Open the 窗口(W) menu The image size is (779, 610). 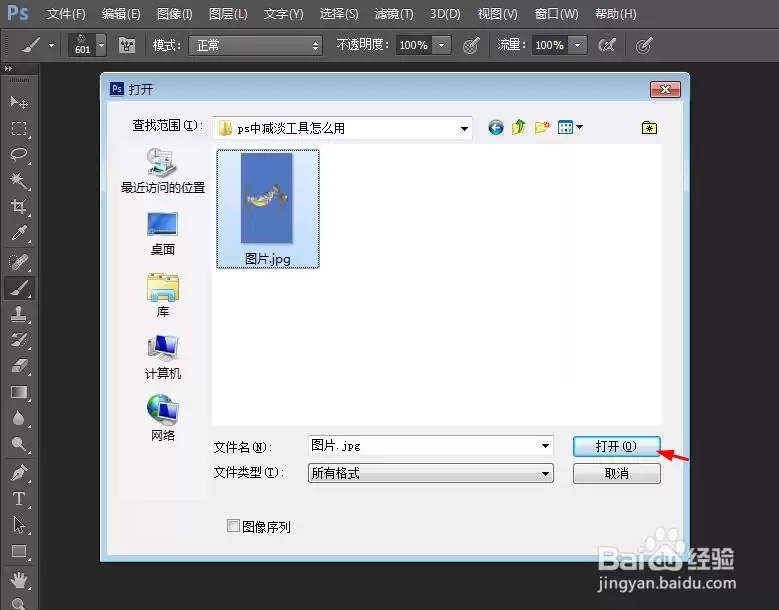coord(556,14)
